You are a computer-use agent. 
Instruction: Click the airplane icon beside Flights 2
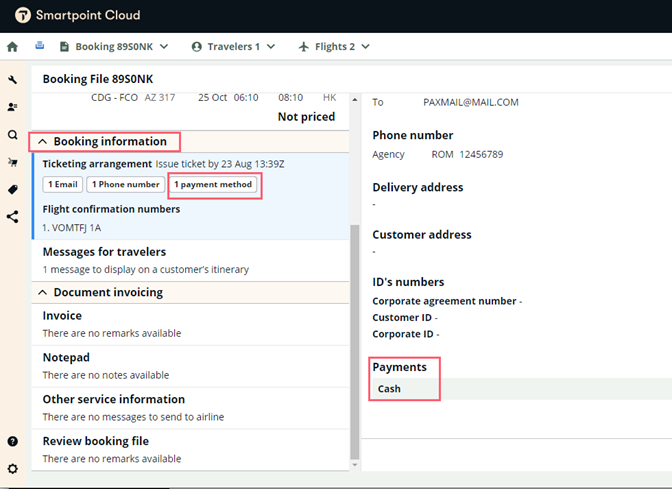303,46
